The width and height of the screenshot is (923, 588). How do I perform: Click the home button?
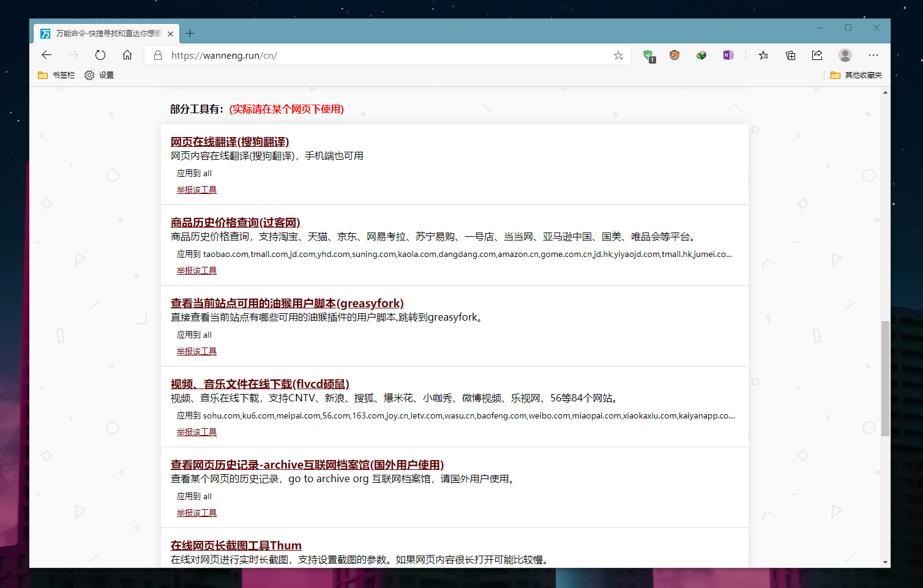(127, 54)
